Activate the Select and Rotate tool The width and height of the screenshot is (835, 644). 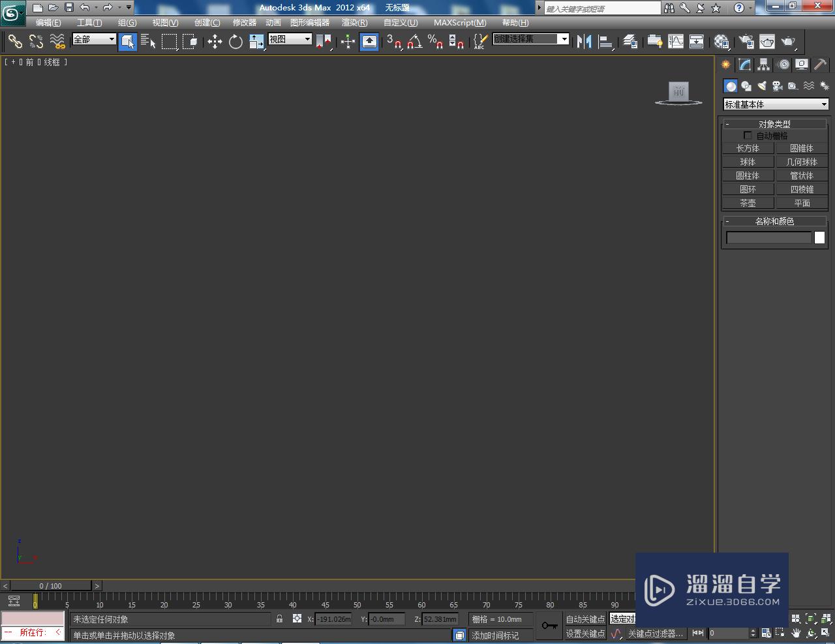click(x=235, y=42)
